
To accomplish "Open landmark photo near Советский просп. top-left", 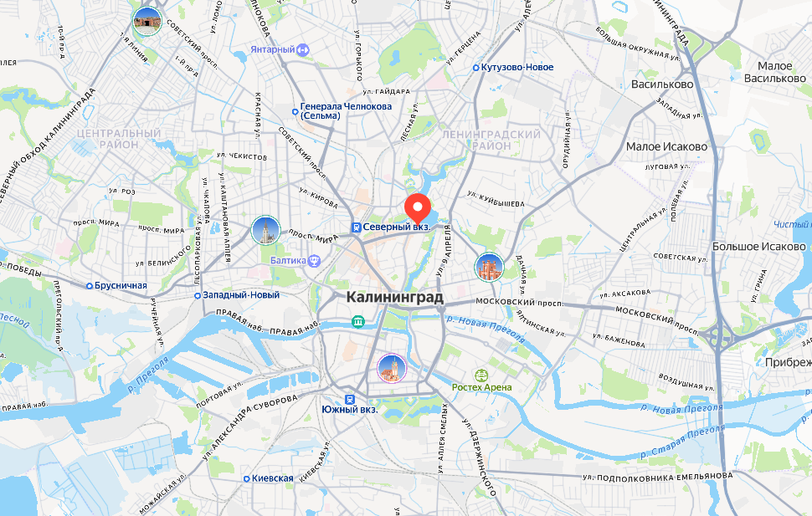I will 146,21.
